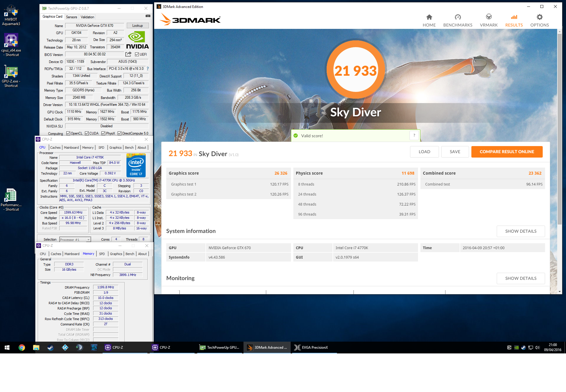Click the NVIDIA logo in GPU-Z
This screenshot has width=566, height=392.
click(137, 40)
